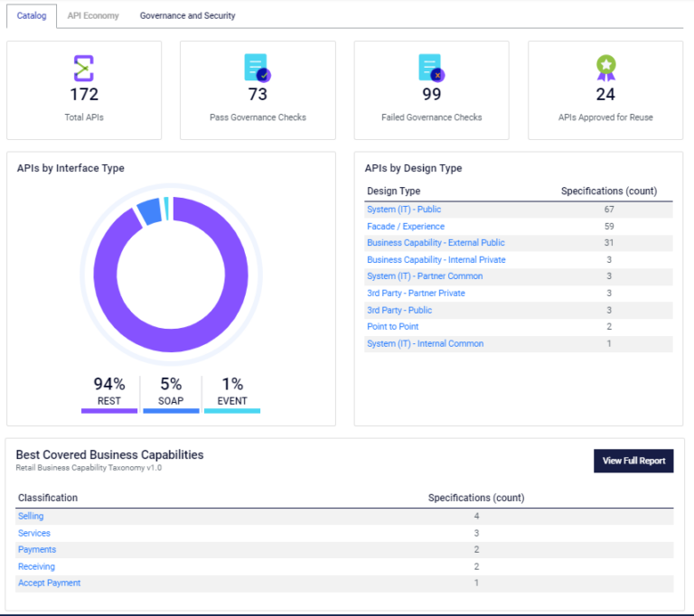
Task: Open the System (IT) - Public link
Action: tap(404, 210)
